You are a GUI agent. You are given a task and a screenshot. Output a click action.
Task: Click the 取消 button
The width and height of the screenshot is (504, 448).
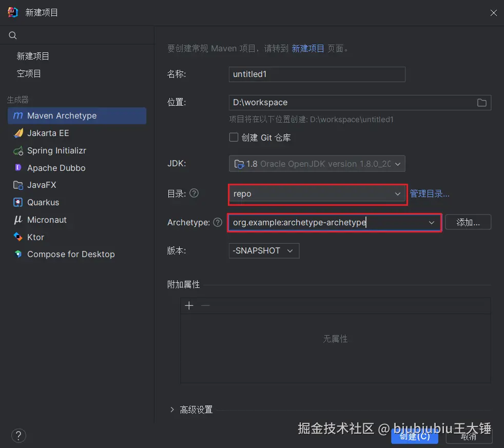468,436
